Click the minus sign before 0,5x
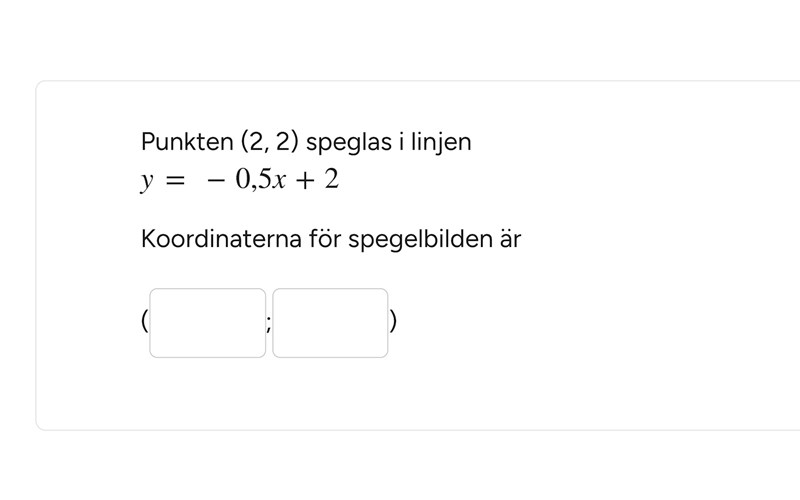This screenshot has height=500, width=800. [x=214, y=181]
